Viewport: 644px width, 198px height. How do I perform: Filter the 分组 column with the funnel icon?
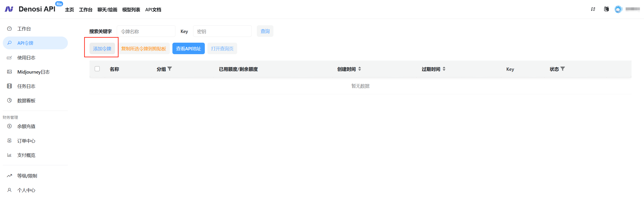(170, 69)
